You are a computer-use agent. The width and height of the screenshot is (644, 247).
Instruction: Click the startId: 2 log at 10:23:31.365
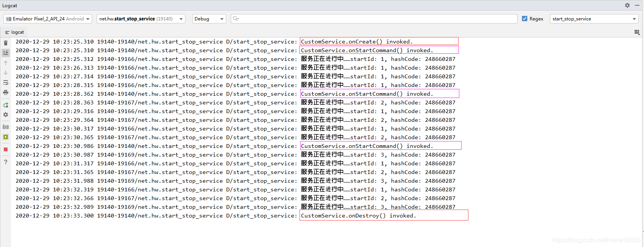[x=378, y=172]
